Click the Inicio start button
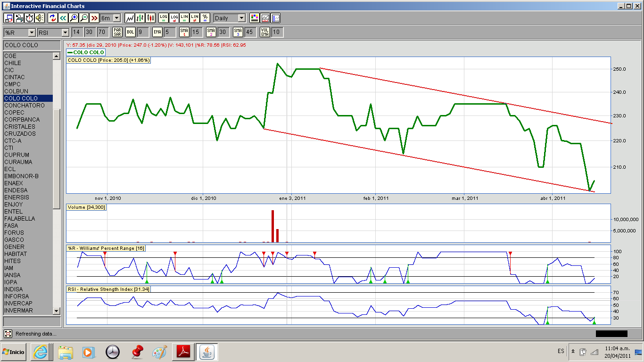The width and height of the screenshot is (644, 362). pos(14,352)
